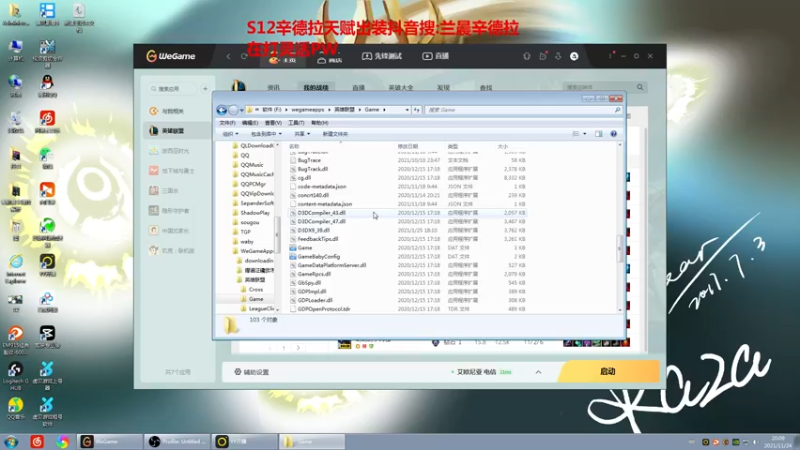
Task: Select GDPOpenProtocol.tdr file
Action: 324,309
